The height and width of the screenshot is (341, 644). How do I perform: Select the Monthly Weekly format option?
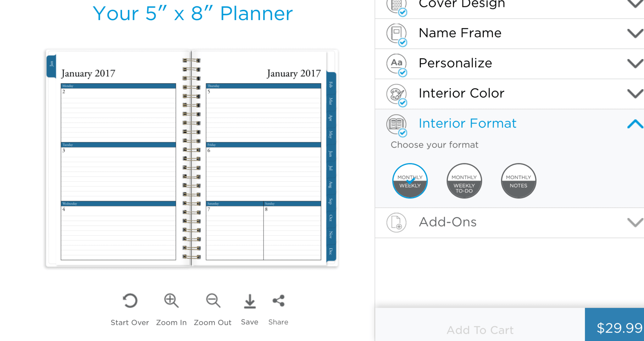pyautogui.click(x=410, y=181)
